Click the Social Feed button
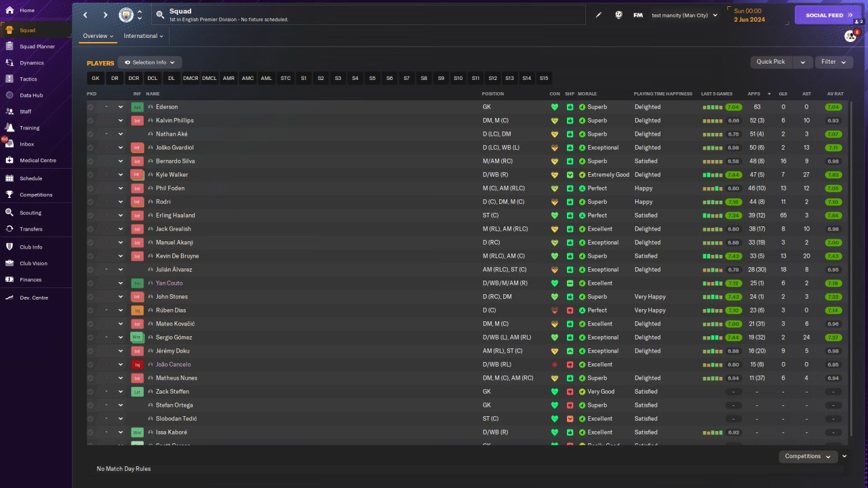The width and height of the screenshot is (868, 488). [x=828, y=15]
